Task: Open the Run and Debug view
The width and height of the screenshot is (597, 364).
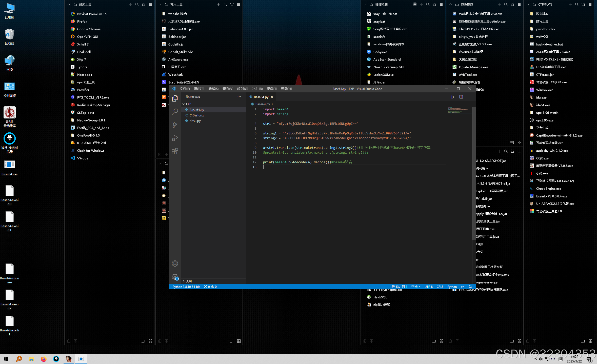Action: [175, 138]
